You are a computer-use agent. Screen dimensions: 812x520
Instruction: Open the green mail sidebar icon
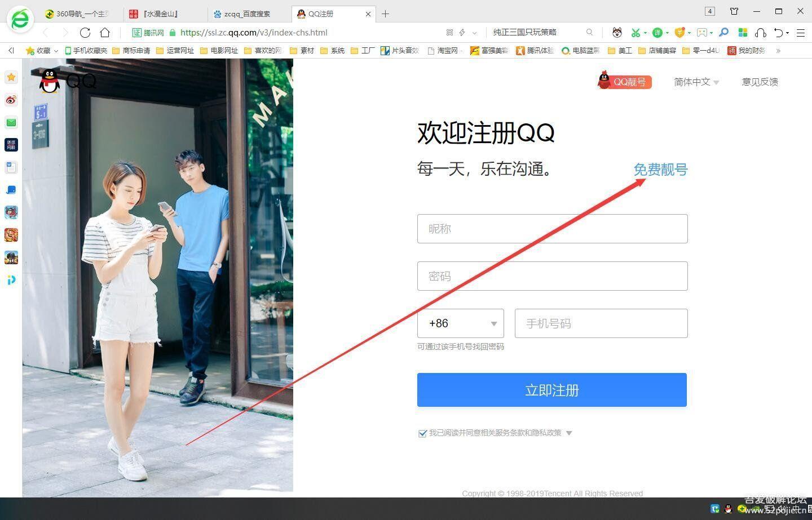point(11,123)
